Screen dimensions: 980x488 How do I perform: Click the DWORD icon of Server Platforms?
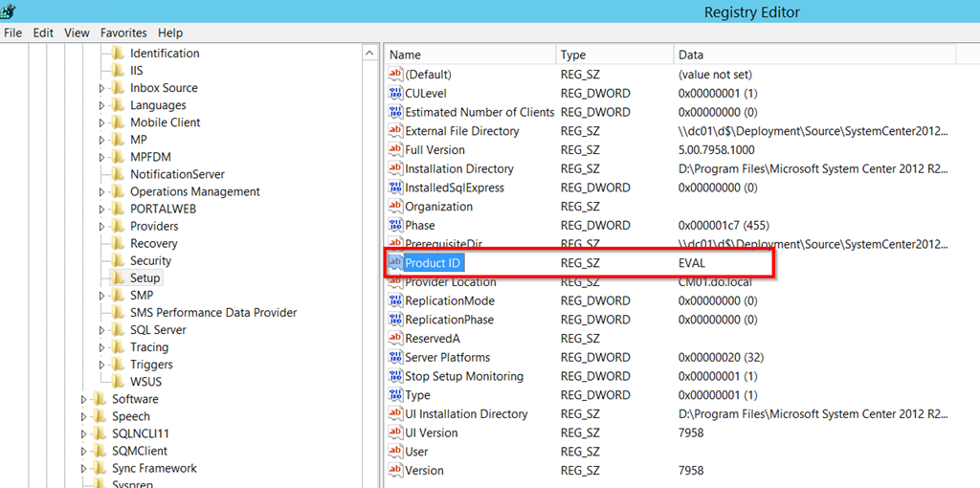[395, 358]
